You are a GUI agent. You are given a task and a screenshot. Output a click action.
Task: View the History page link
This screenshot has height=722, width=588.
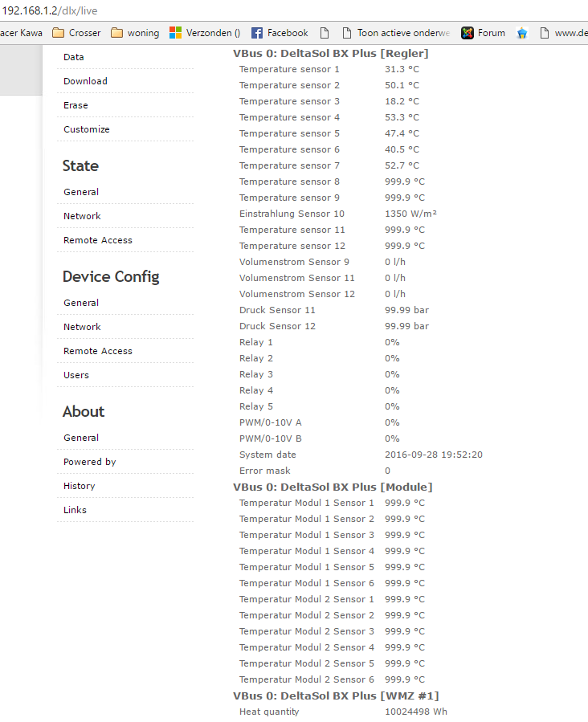pyautogui.click(x=80, y=486)
